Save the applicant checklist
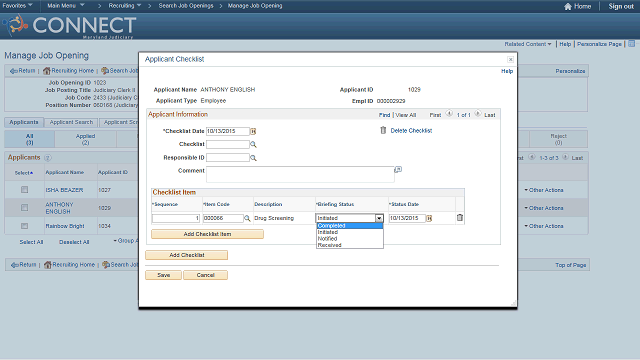The image size is (640, 360). (164, 275)
